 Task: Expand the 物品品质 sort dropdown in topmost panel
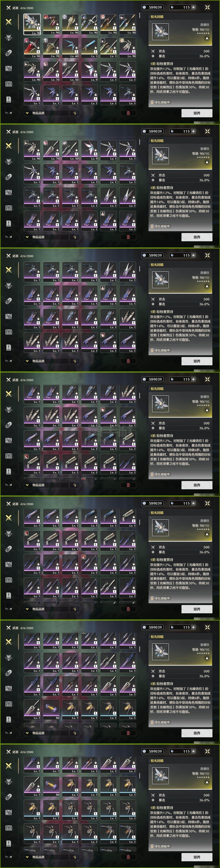coord(46,113)
